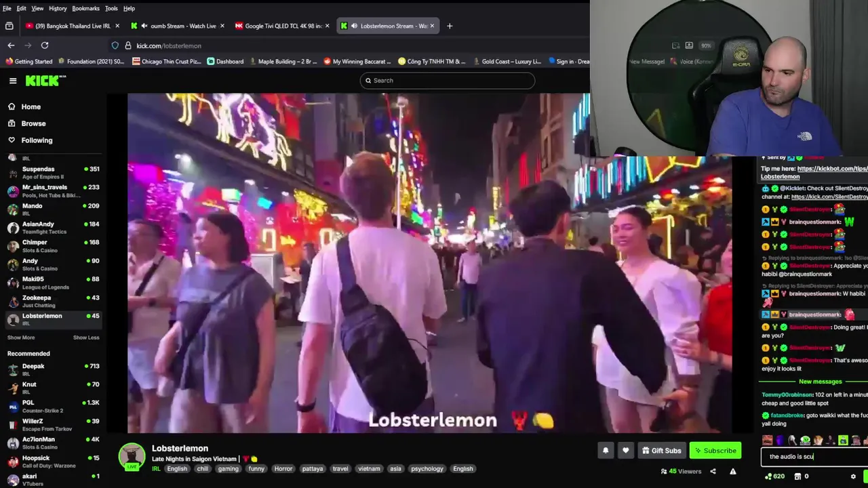Click the green Subscribe button
The height and width of the screenshot is (488, 868).
[x=715, y=450]
